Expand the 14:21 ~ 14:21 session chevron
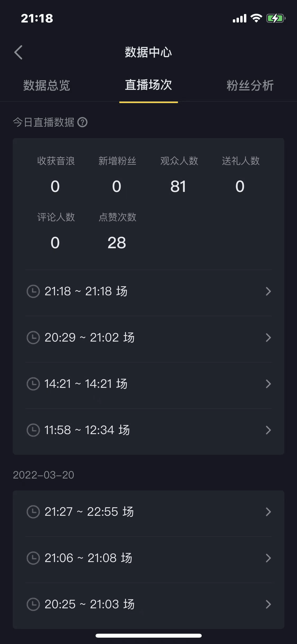Image resolution: width=297 pixels, height=644 pixels. pyautogui.click(x=268, y=384)
